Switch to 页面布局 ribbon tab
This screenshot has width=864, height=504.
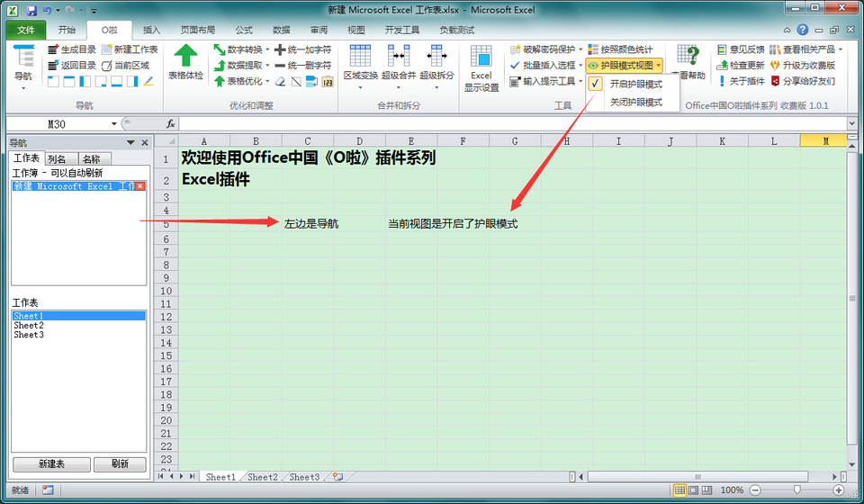click(198, 30)
